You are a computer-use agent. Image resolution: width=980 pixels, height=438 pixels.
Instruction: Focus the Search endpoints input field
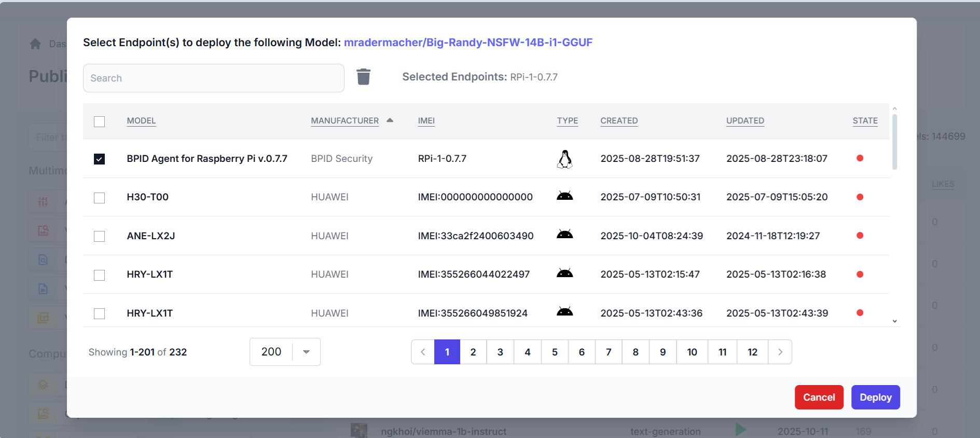[213, 78]
